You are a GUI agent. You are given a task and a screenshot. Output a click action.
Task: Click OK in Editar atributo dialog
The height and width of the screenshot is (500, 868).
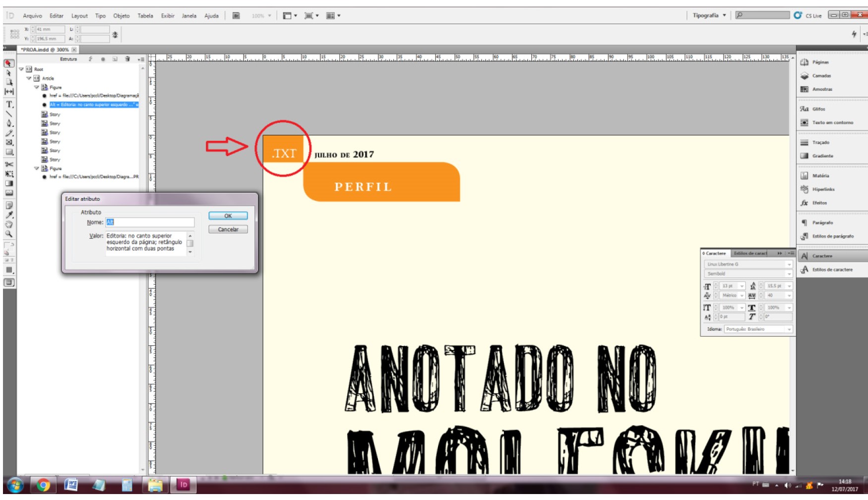point(228,216)
